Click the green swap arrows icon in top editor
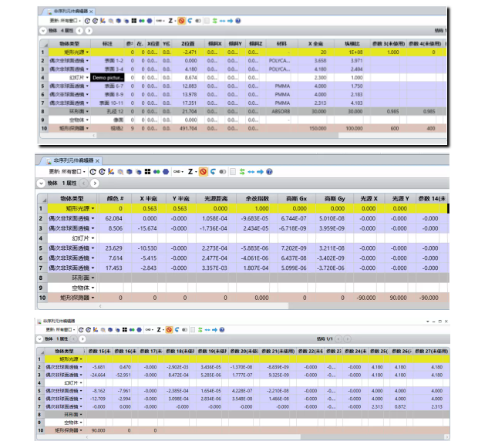495x448 pixels. pyautogui.click(x=214, y=21)
